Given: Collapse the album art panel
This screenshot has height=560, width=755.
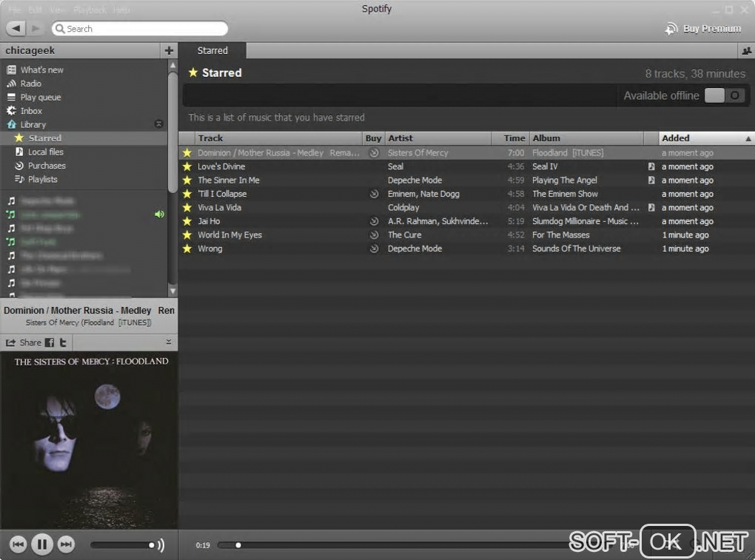Looking at the screenshot, I should [x=169, y=342].
